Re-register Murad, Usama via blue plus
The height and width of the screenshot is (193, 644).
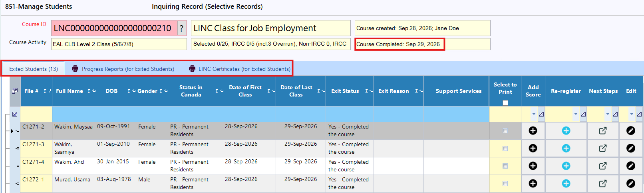[x=566, y=183]
